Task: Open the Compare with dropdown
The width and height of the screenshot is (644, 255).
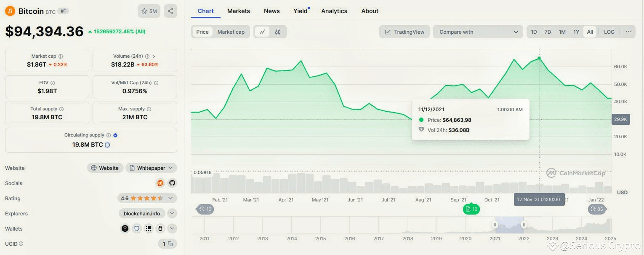Action: click(x=478, y=32)
